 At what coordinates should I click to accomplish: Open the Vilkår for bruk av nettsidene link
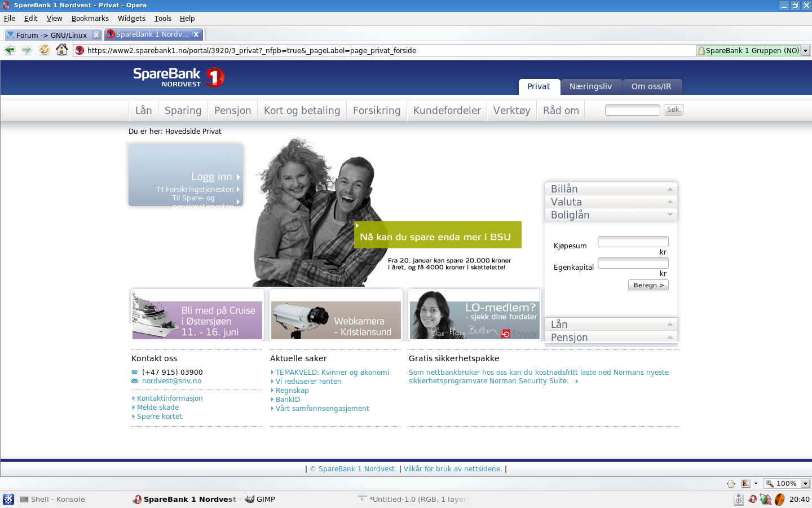point(453,469)
